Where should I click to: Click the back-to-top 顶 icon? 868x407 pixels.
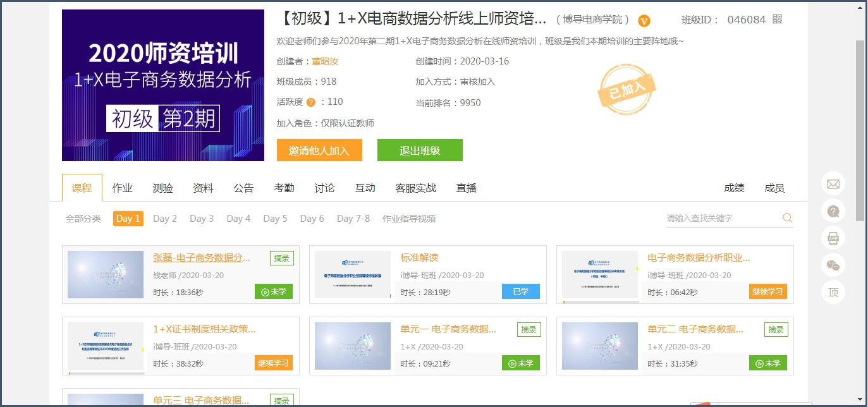pyautogui.click(x=833, y=293)
